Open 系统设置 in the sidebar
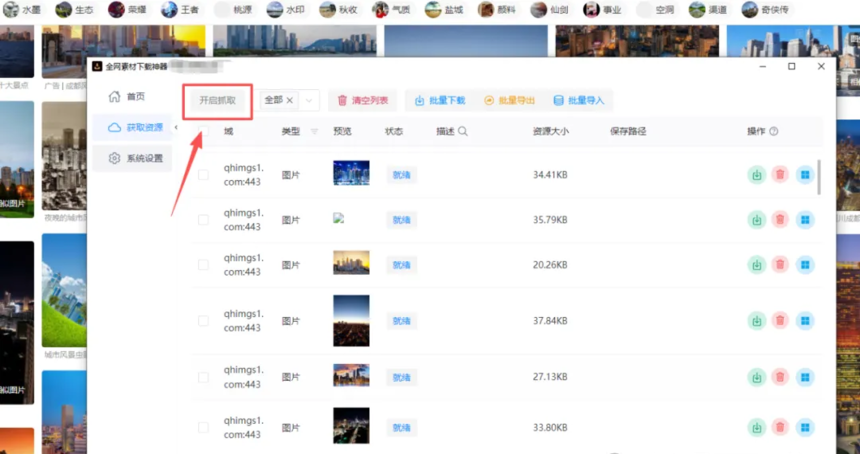The width and height of the screenshot is (860, 454). click(x=140, y=158)
